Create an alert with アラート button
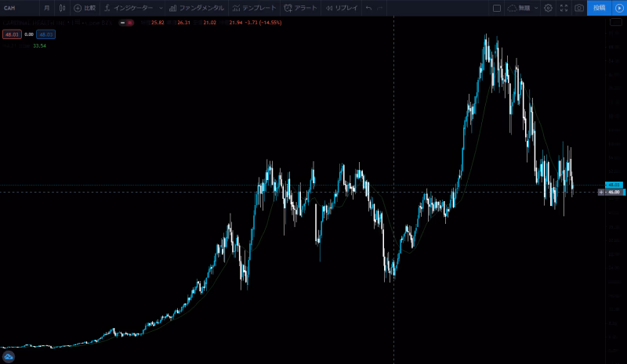627x364 pixels. 301,8
